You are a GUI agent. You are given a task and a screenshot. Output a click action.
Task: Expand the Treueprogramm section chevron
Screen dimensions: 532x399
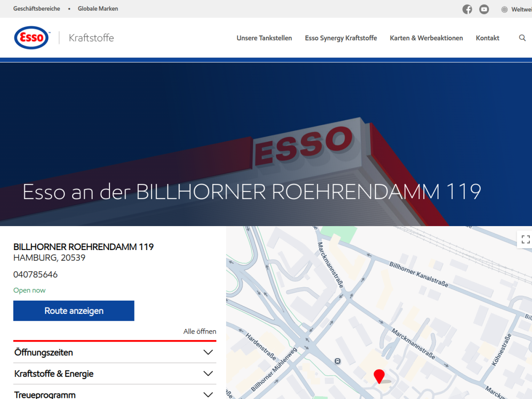coord(208,395)
